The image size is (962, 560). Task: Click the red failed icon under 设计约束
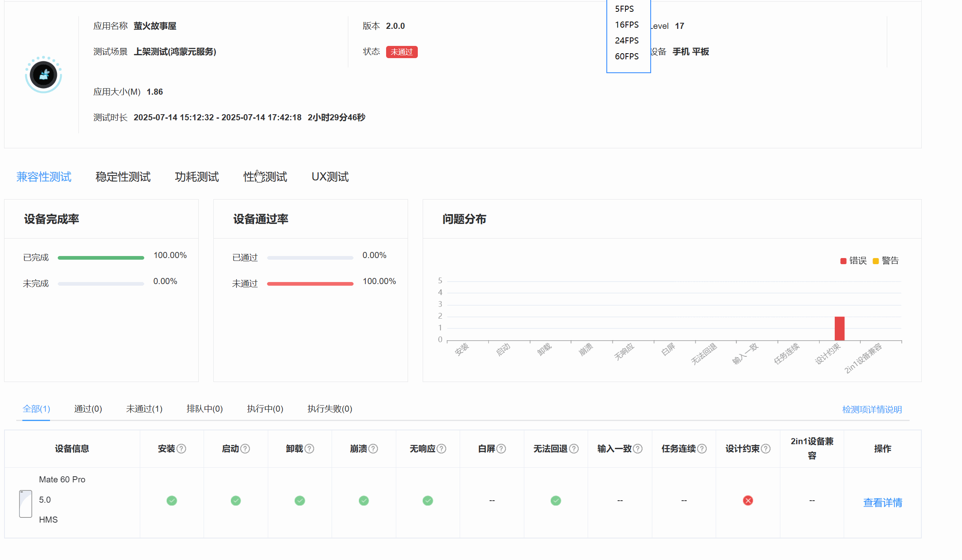pyautogui.click(x=748, y=501)
